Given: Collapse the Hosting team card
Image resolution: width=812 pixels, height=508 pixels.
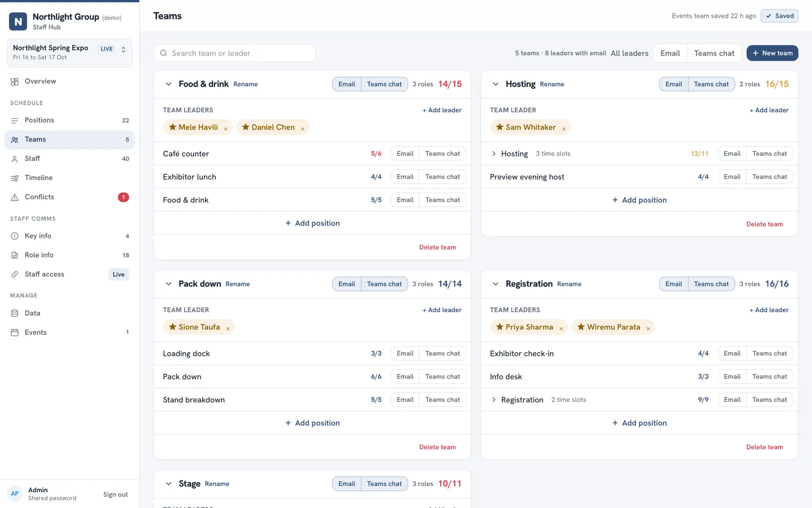Looking at the screenshot, I should click(495, 84).
